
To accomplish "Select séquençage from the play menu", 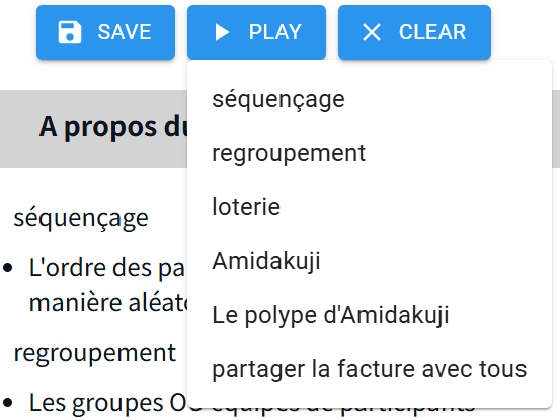I will [369, 99].
